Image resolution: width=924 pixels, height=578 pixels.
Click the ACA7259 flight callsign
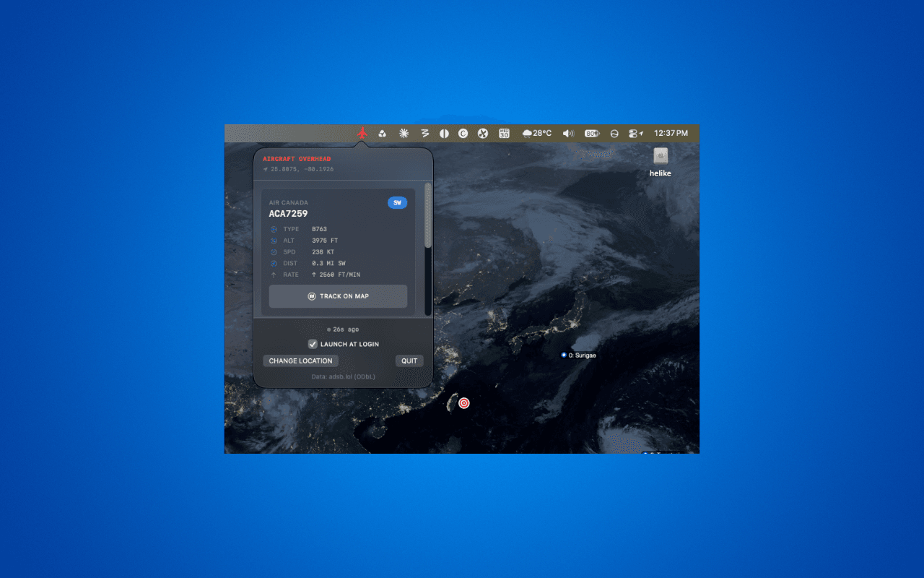(288, 214)
